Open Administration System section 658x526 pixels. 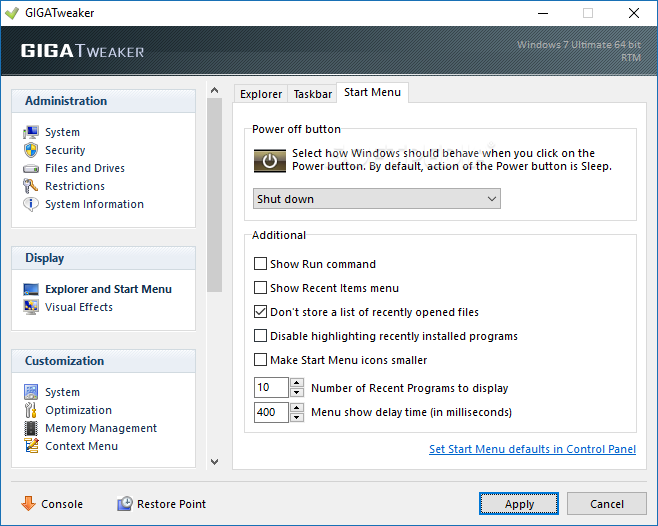62,132
